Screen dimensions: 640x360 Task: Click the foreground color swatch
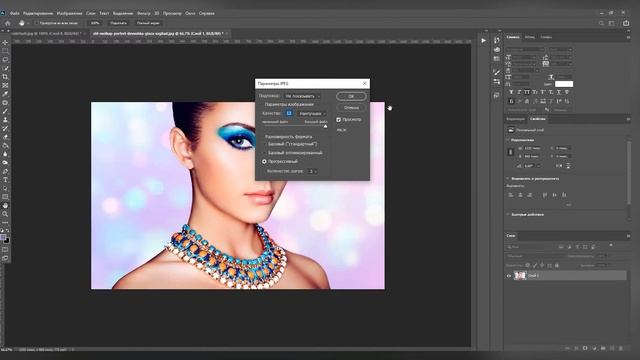pos(3,238)
